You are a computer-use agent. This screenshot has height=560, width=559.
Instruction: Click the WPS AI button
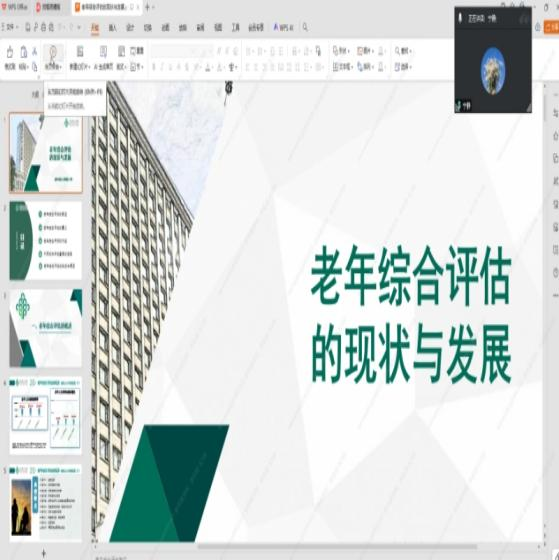[x=283, y=27]
